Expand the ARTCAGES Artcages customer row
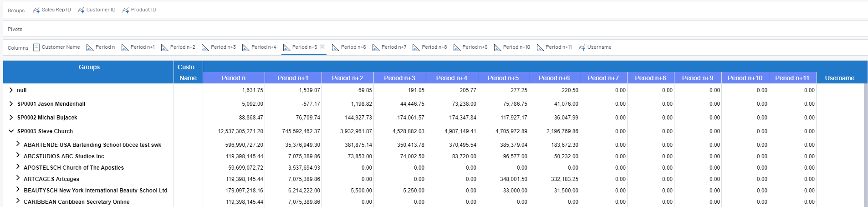 pyautogui.click(x=18, y=178)
